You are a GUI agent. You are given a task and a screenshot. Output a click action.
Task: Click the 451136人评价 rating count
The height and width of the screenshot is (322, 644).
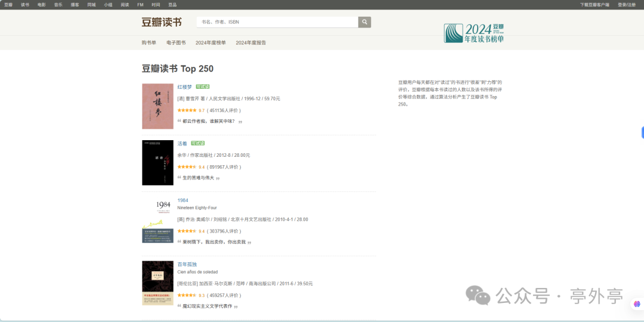(x=224, y=110)
